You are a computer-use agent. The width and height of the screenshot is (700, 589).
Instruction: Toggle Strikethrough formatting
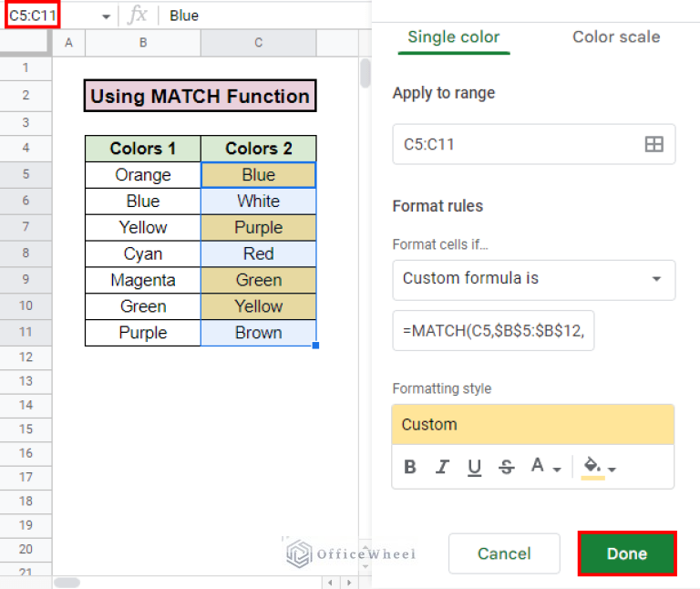pyautogui.click(x=507, y=468)
